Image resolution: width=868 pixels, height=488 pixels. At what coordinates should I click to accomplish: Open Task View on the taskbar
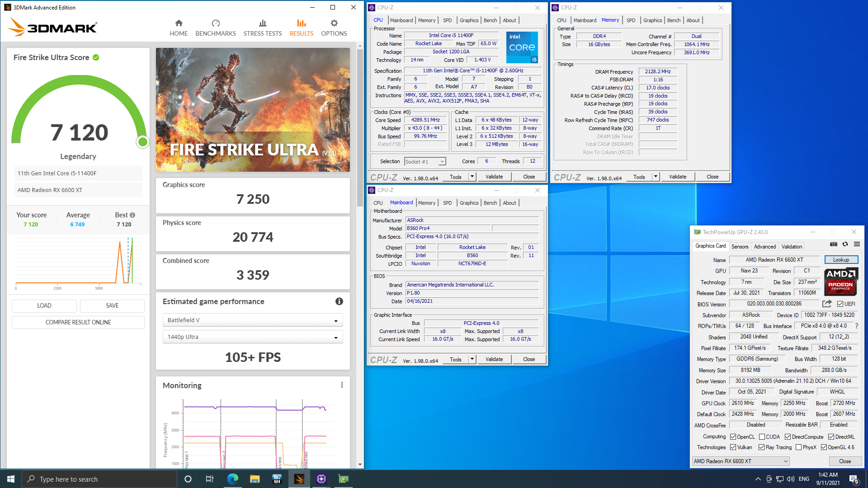click(x=210, y=479)
